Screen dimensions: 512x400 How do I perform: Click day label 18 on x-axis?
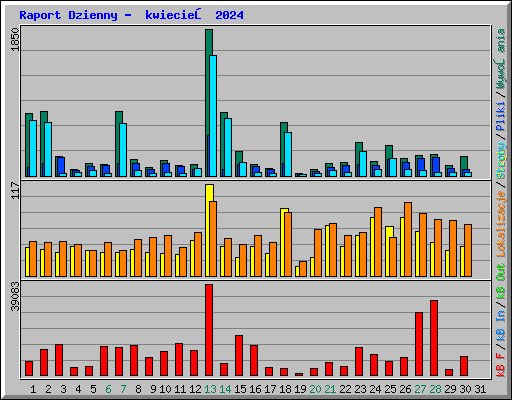pos(285,389)
